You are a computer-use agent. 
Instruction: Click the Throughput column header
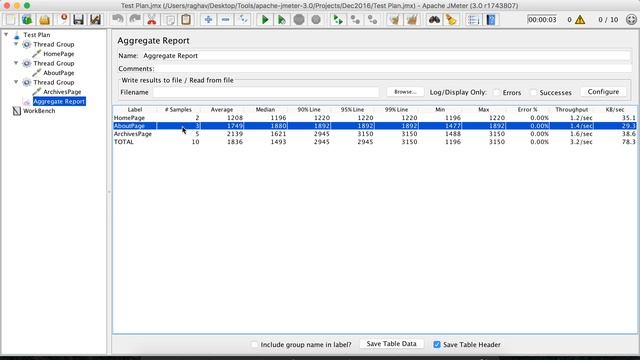click(571, 109)
